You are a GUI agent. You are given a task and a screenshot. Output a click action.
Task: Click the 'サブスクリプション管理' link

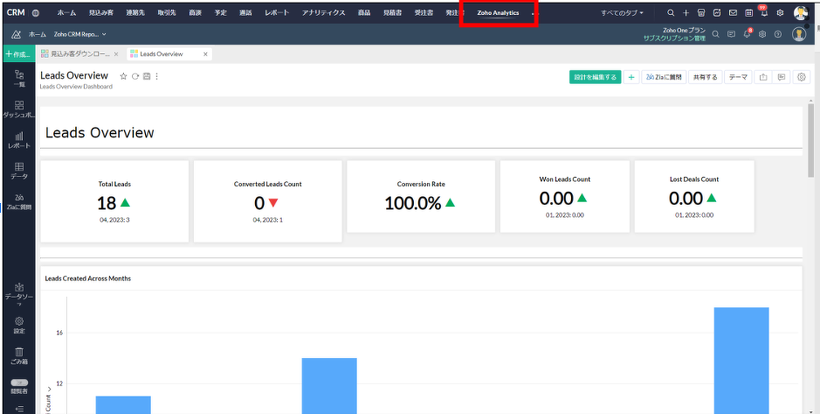[x=675, y=38]
